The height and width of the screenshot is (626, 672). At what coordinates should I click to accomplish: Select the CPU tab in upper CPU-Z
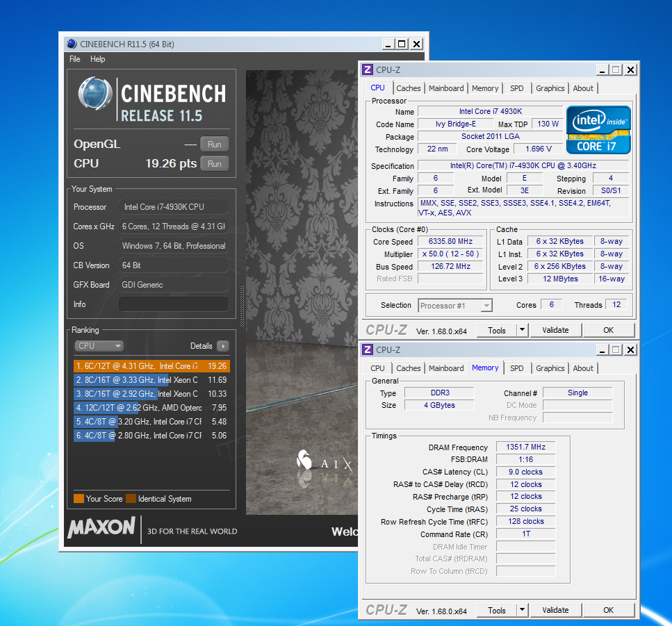pos(377,88)
